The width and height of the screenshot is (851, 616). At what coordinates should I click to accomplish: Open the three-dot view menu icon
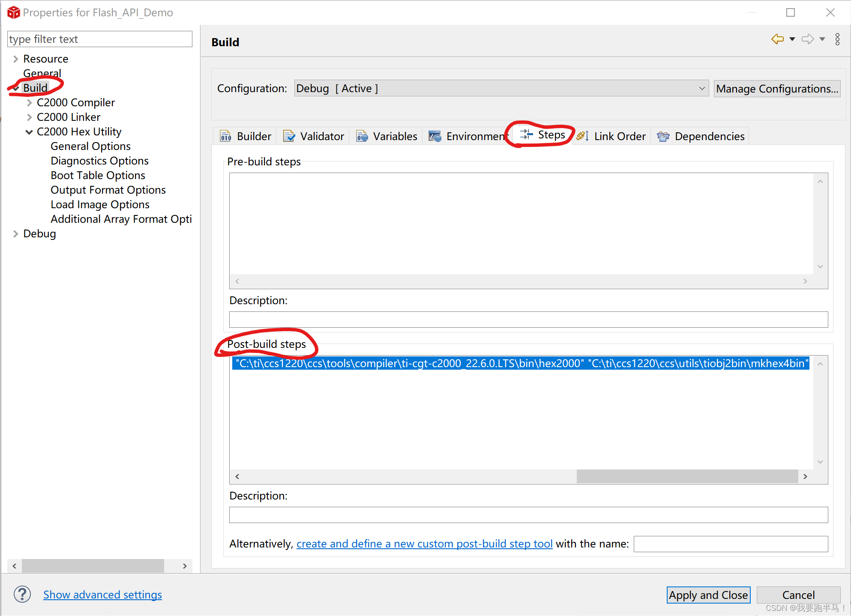click(837, 39)
